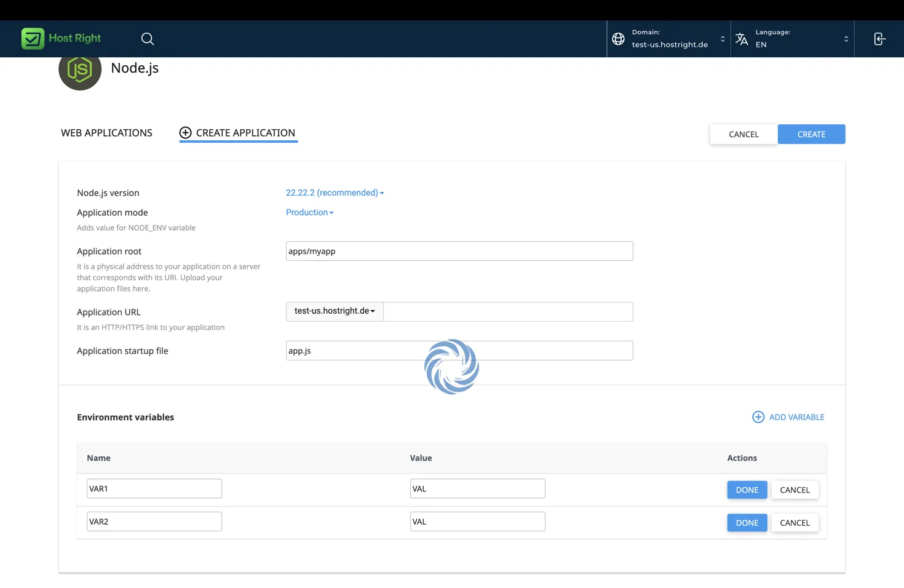This screenshot has width=904, height=588.
Task: Click Done for the VAR2 row
Action: pyautogui.click(x=747, y=523)
